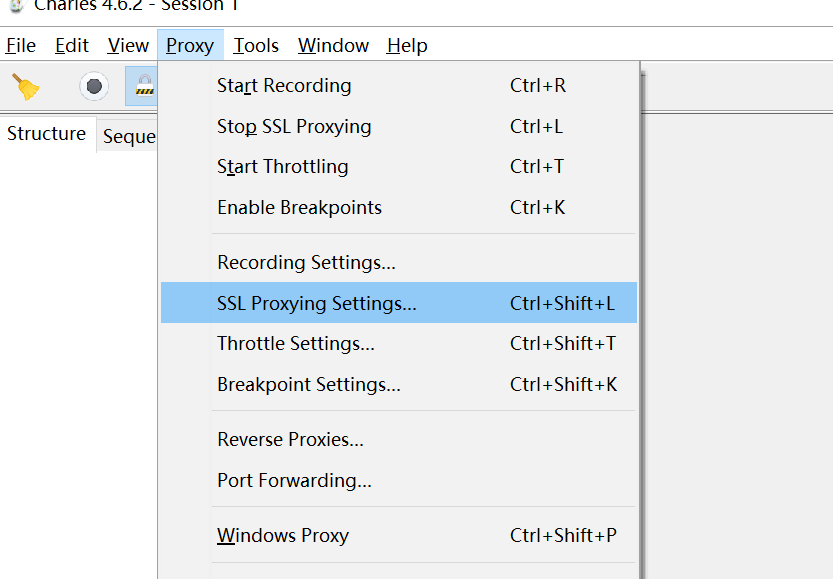Open the Edit menu
This screenshot has width=833, height=579.
(72, 46)
